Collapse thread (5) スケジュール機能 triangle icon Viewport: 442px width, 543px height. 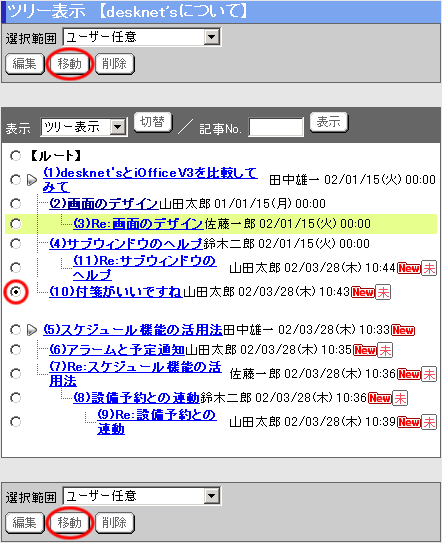[32, 330]
